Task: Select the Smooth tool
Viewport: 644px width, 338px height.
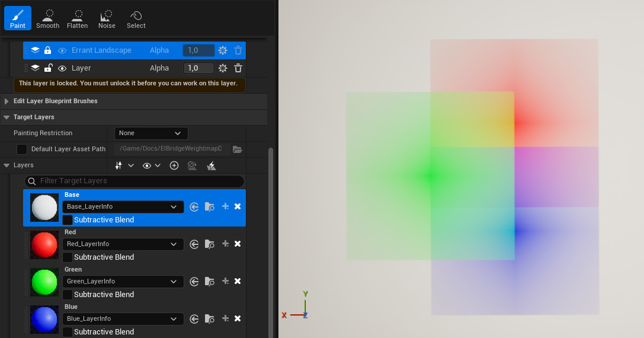Action: pos(47,19)
